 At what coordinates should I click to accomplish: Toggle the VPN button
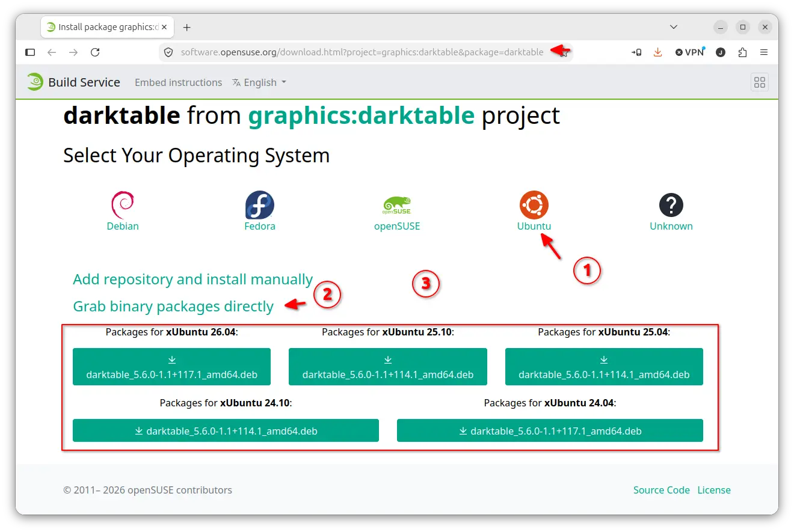(x=689, y=52)
